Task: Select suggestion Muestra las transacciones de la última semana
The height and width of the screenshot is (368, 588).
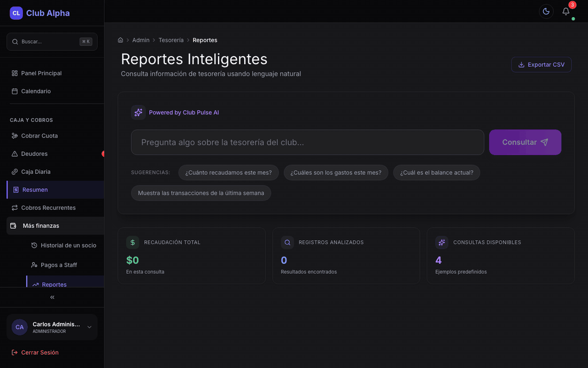Action: click(201, 193)
